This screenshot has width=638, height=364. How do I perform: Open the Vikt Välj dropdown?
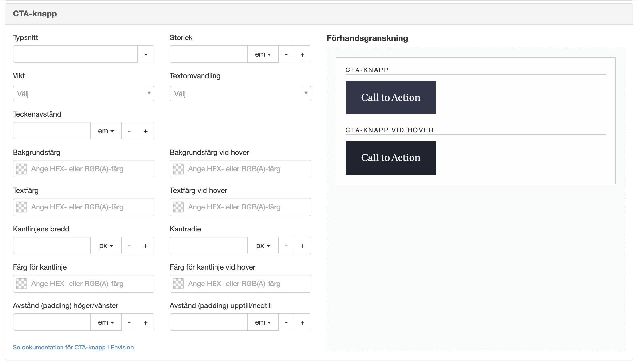(x=83, y=93)
